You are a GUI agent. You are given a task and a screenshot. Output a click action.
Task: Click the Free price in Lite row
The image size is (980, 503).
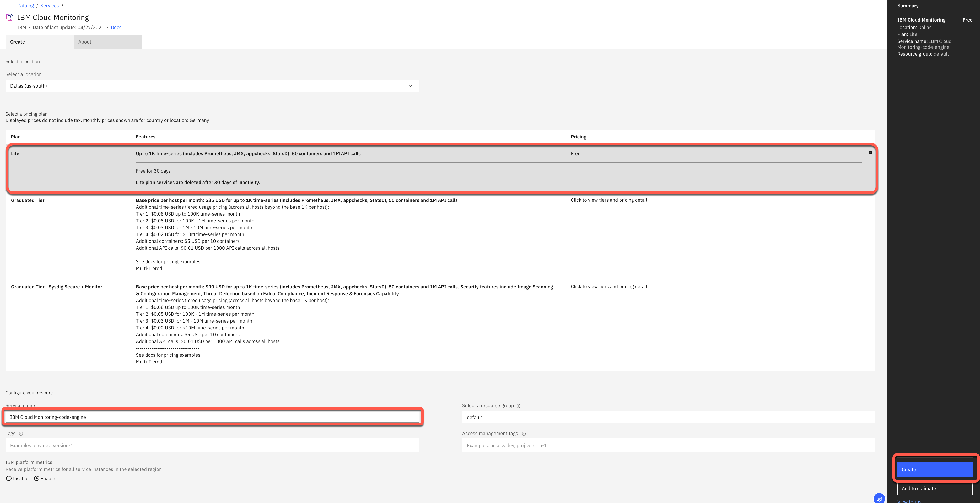coord(575,154)
